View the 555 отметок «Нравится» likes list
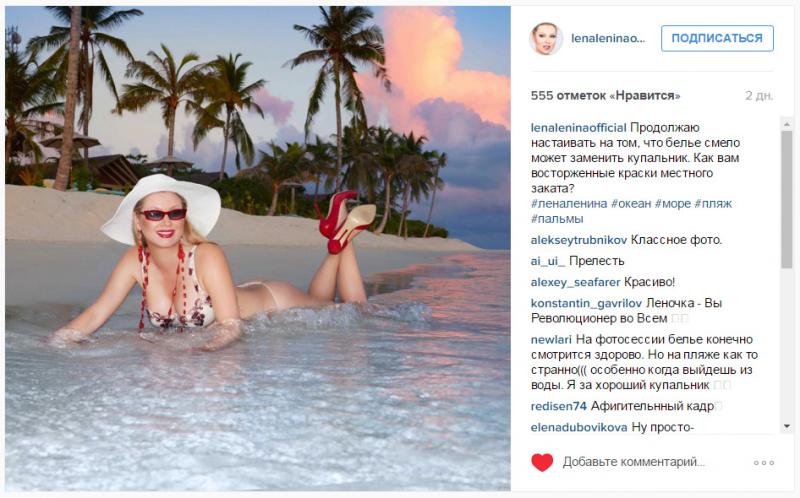Image resolution: width=800 pixels, height=498 pixels. (x=605, y=96)
